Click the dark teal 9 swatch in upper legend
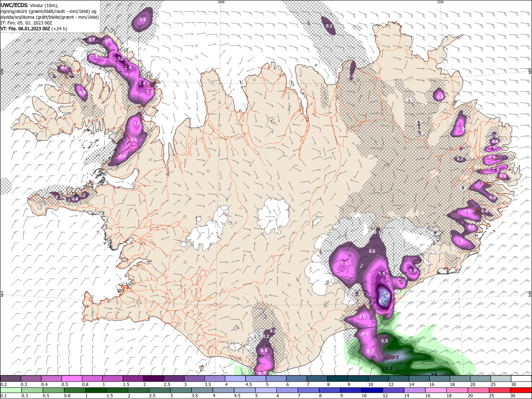This screenshot has height=399, width=532. [x=357, y=379]
